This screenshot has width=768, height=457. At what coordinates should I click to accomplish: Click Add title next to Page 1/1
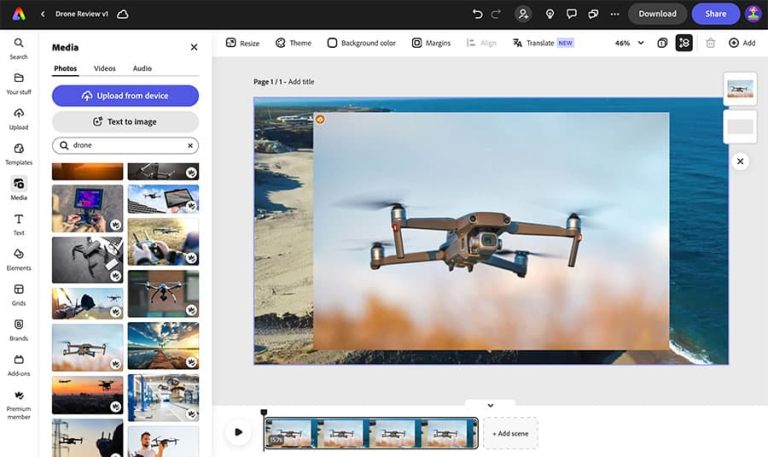tap(301, 82)
